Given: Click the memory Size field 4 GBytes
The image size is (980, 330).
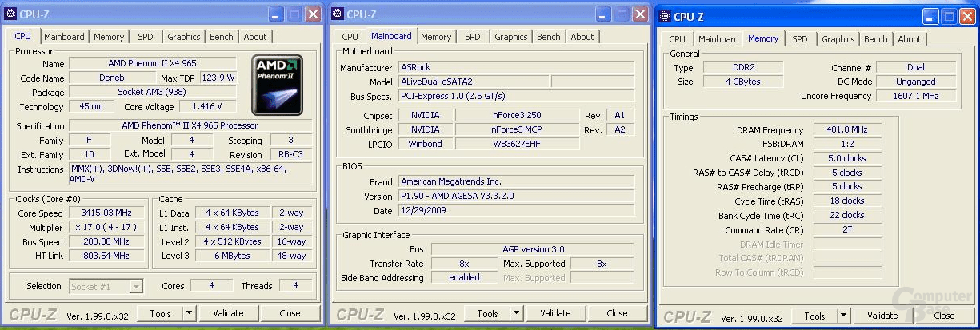Looking at the screenshot, I should coord(743,82).
